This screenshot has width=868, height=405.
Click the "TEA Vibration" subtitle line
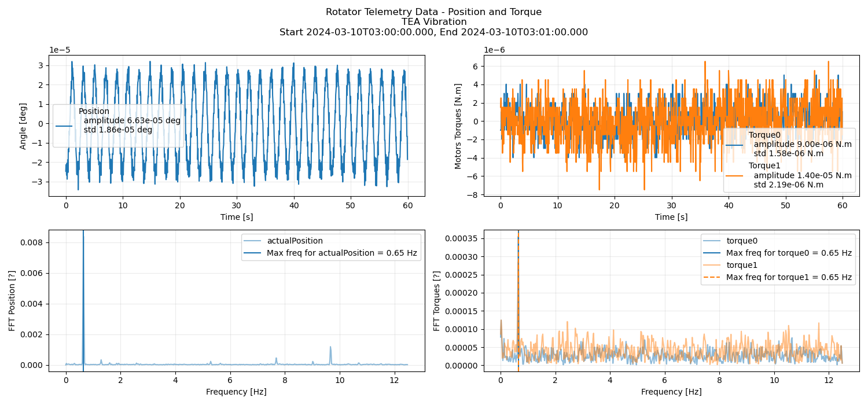pyautogui.click(x=433, y=22)
